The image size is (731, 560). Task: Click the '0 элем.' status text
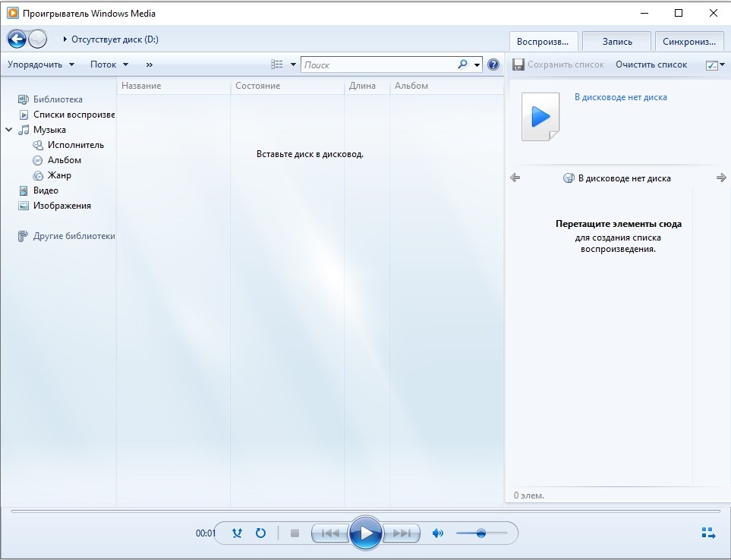(x=528, y=496)
